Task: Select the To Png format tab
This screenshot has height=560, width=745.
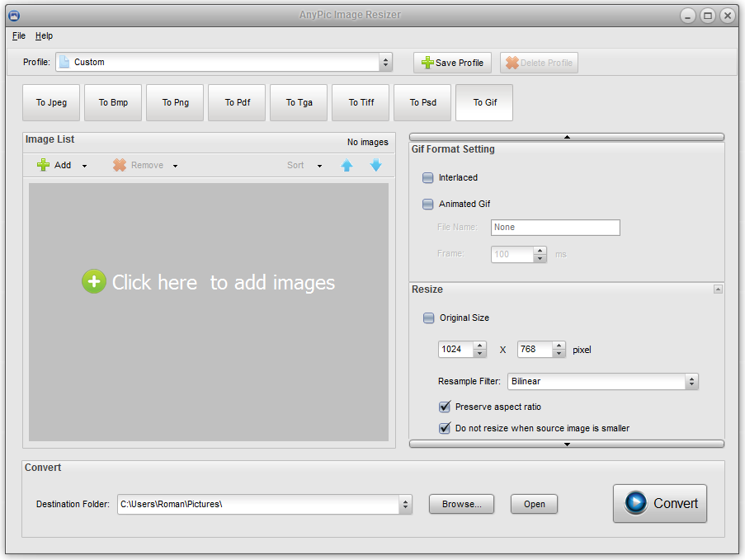Action: (x=176, y=102)
